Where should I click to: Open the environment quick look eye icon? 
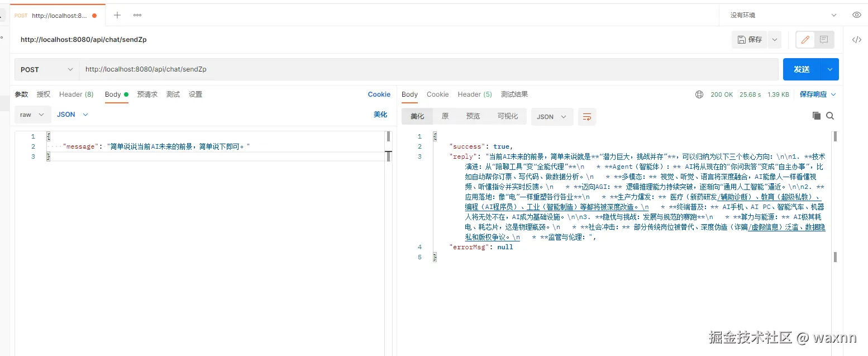[857, 15]
